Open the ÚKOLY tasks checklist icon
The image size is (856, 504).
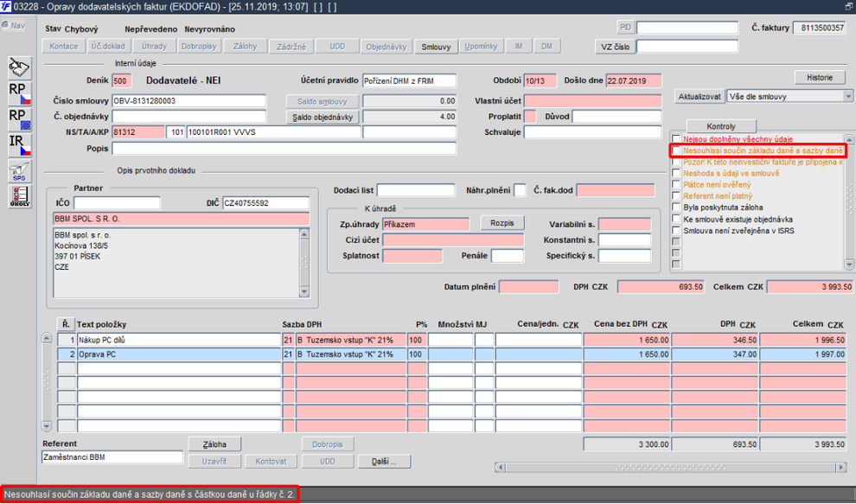click(19, 195)
